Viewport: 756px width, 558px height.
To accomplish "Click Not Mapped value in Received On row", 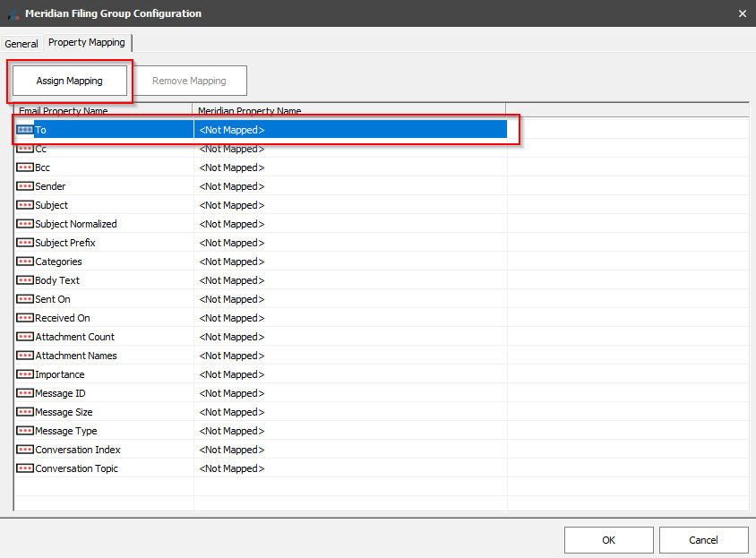I will coord(232,318).
